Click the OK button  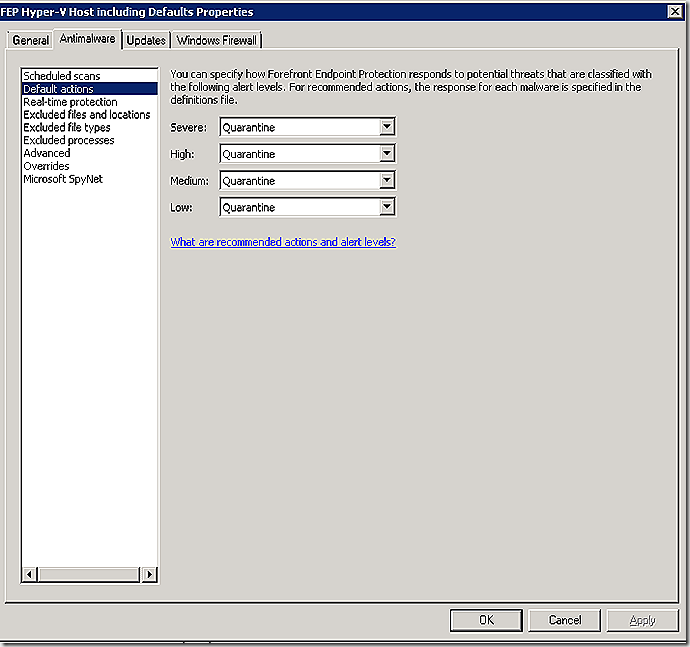486,620
